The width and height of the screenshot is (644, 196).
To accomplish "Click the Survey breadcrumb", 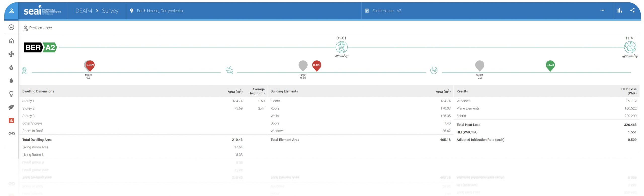I will click(x=110, y=11).
